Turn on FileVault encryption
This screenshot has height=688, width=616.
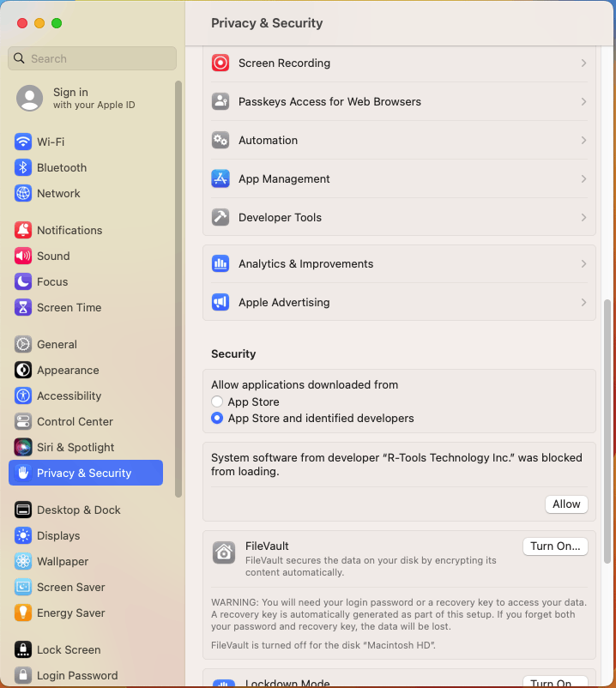click(555, 546)
